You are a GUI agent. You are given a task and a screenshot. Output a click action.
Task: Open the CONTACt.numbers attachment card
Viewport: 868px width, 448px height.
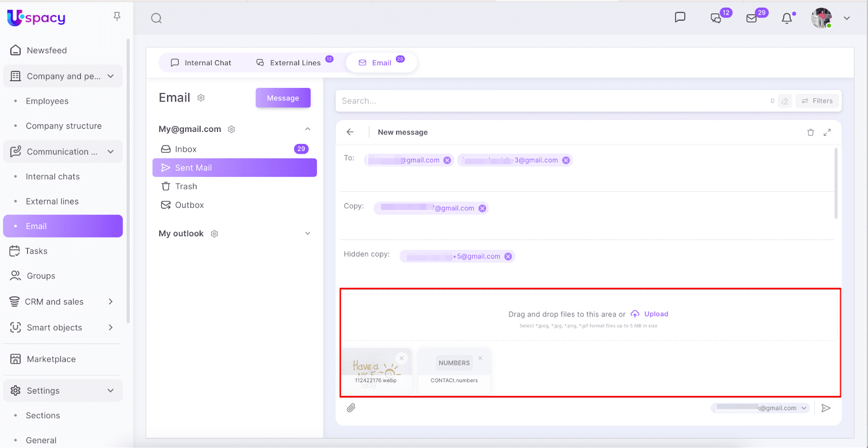[454, 370]
